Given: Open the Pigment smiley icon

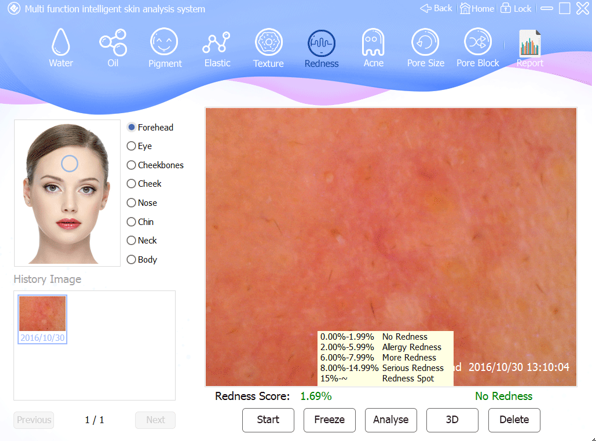Looking at the screenshot, I should [x=164, y=42].
